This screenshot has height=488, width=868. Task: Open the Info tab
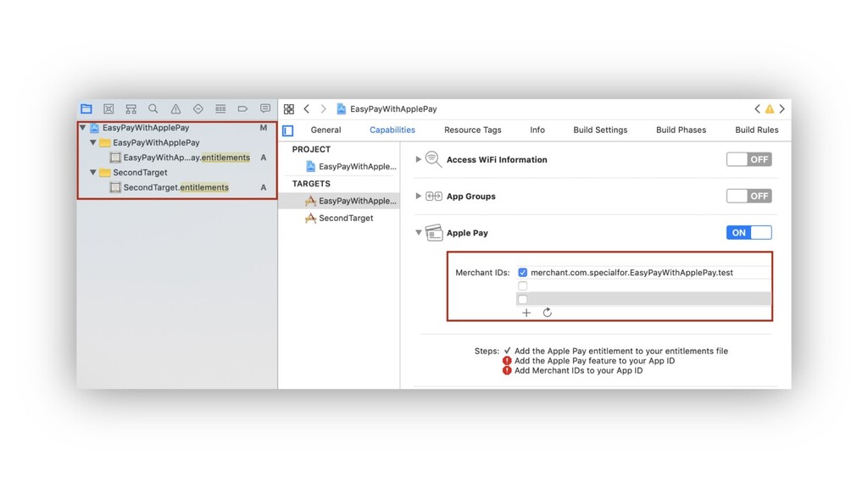(537, 130)
